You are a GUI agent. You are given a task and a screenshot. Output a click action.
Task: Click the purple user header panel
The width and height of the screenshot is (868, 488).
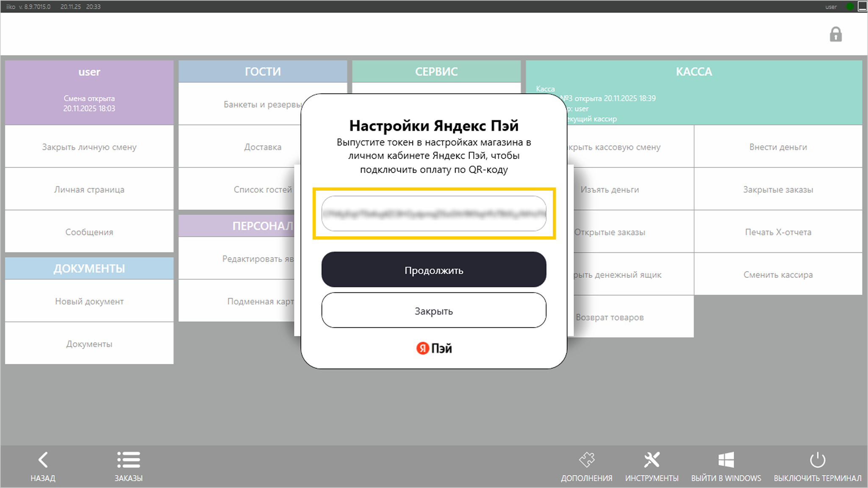[x=89, y=92]
